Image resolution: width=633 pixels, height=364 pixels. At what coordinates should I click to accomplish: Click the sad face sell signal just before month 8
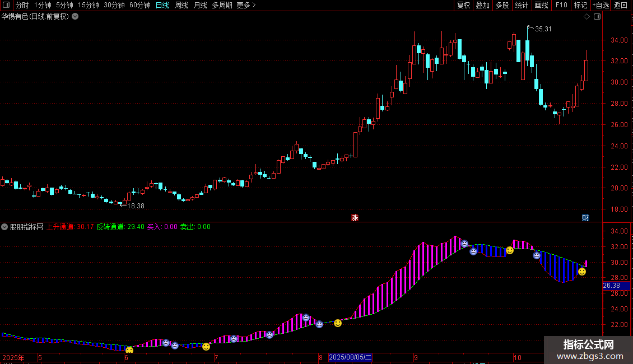point(319,324)
